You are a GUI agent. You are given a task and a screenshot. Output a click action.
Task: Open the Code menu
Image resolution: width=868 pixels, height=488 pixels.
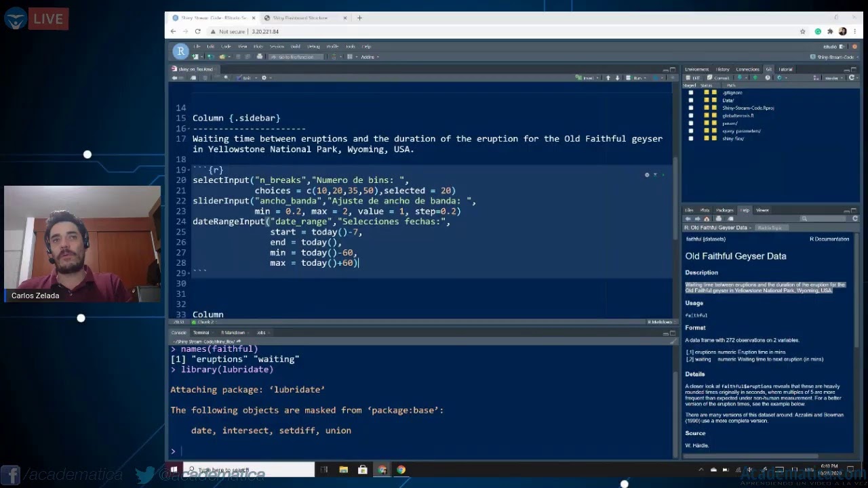click(x=226, y=47)
